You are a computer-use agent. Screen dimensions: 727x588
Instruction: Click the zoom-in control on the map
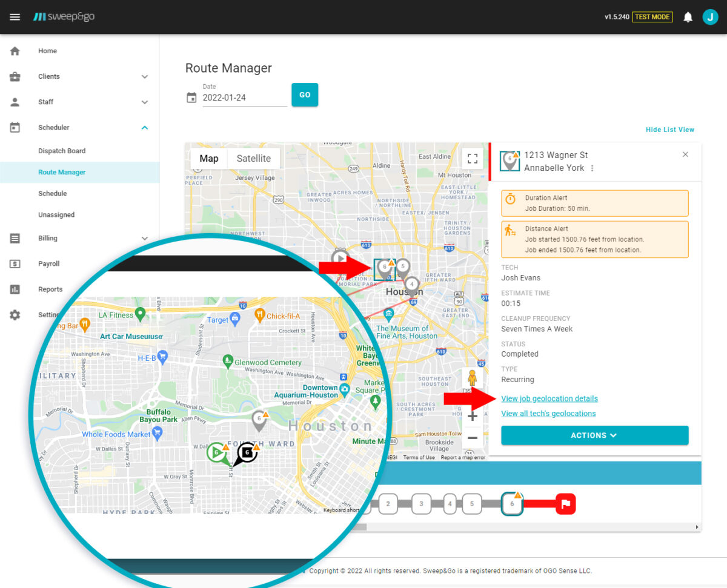pos(472,416)
